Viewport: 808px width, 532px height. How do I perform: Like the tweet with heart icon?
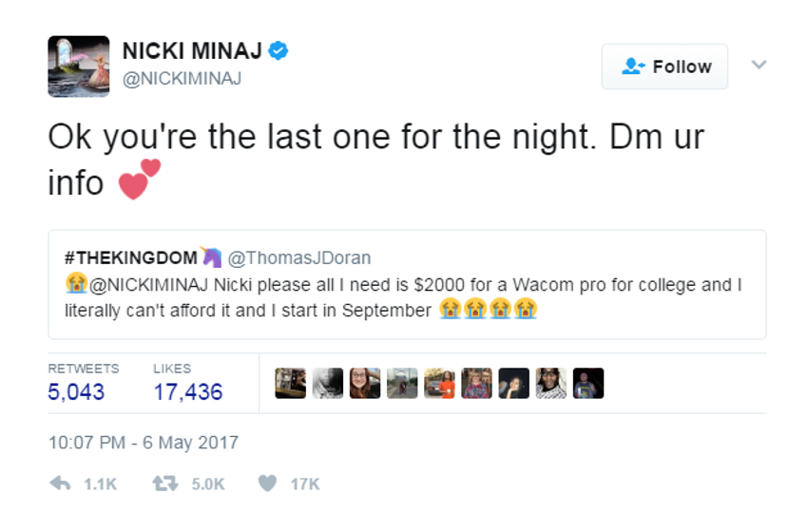coord(267,484)
